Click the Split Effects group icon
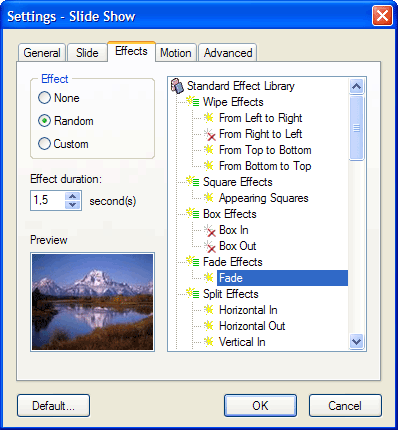Image resolution: width=398 pixels, height=430 pixels. point(193,293)
